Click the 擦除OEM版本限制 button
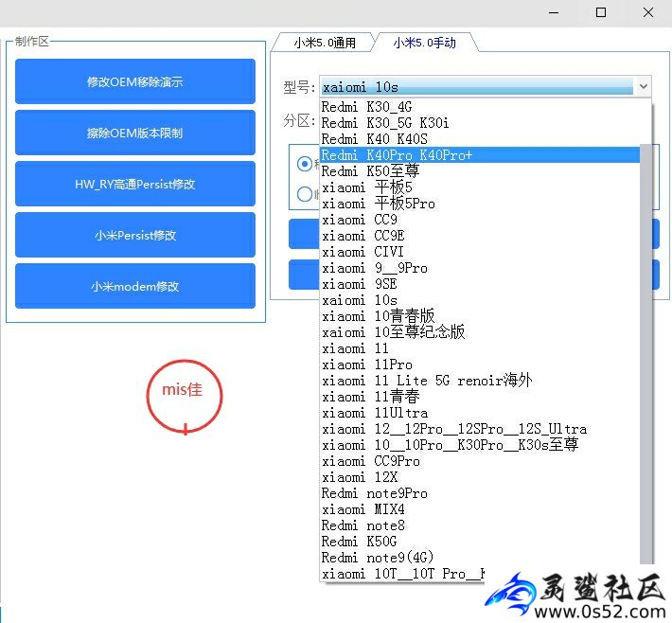 [135, 133]
